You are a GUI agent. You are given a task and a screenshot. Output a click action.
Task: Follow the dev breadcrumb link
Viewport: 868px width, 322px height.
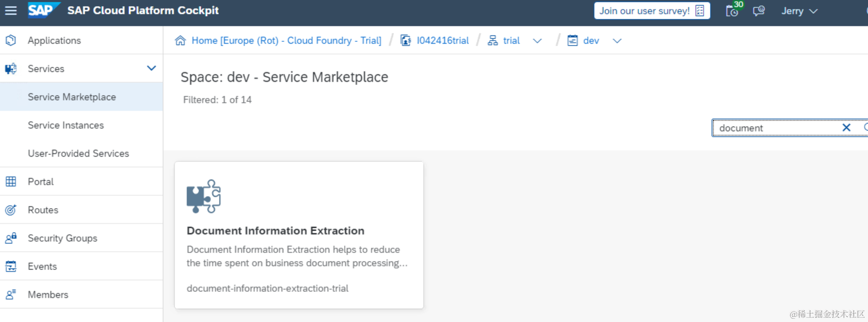click(x=591, y=40)
